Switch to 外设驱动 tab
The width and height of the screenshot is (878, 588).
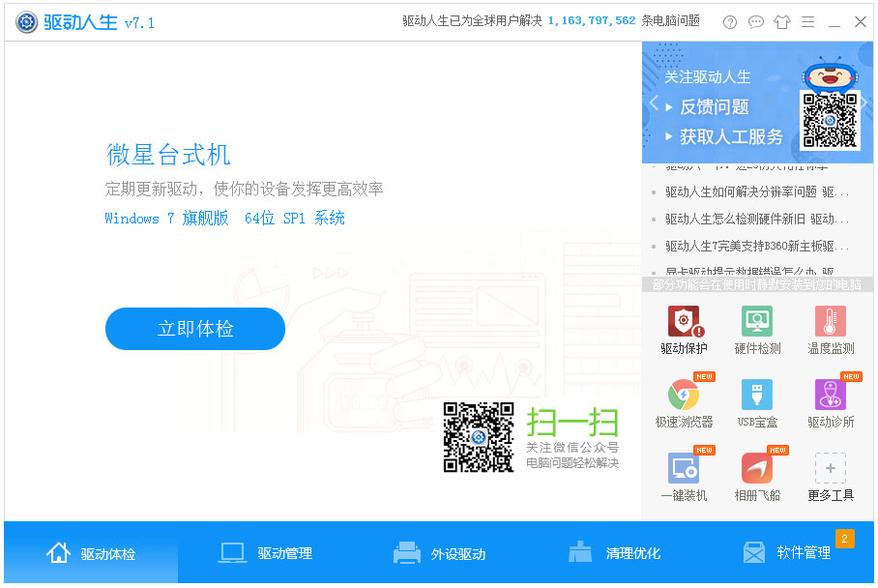(x=439, y=553)
